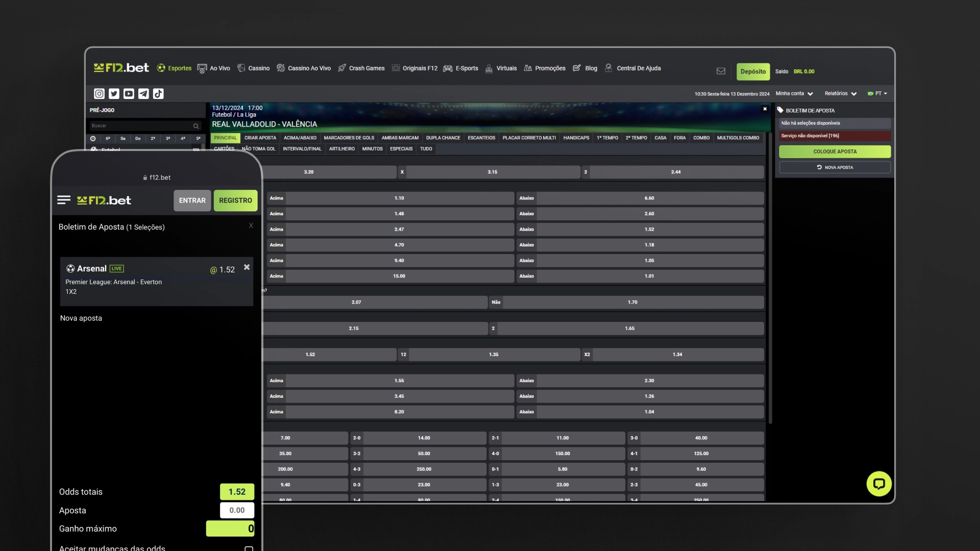Close the mobile Boletim de Aposta panel
The image size is (980, 551).
tap(251, 226)
